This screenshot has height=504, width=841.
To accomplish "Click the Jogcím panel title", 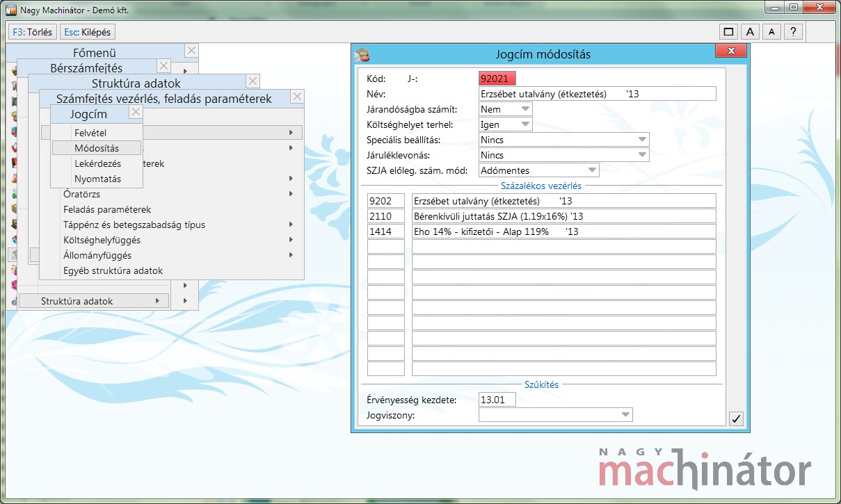I will [x=88, y=113].
